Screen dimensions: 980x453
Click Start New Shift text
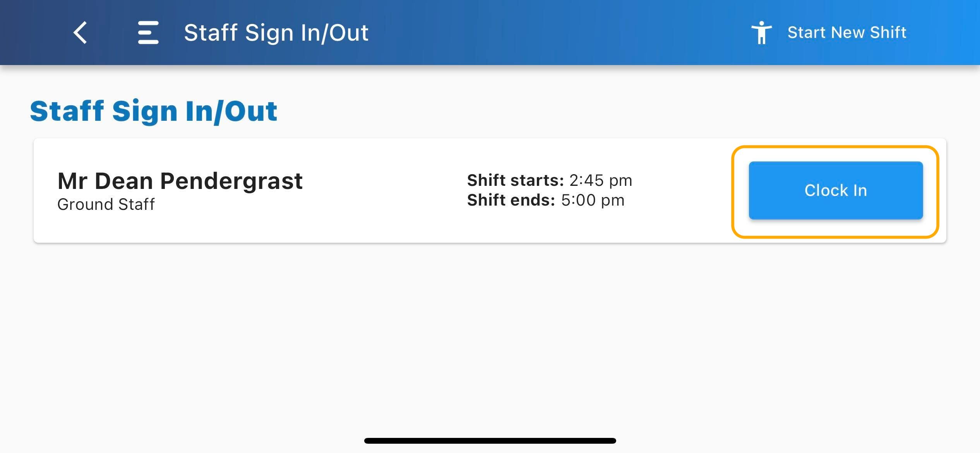tap(847, 33)
